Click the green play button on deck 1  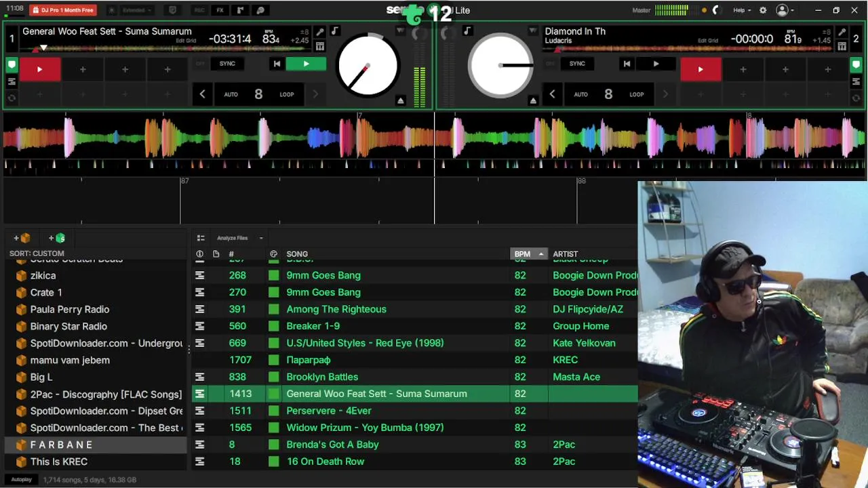[x=306, y=64]
